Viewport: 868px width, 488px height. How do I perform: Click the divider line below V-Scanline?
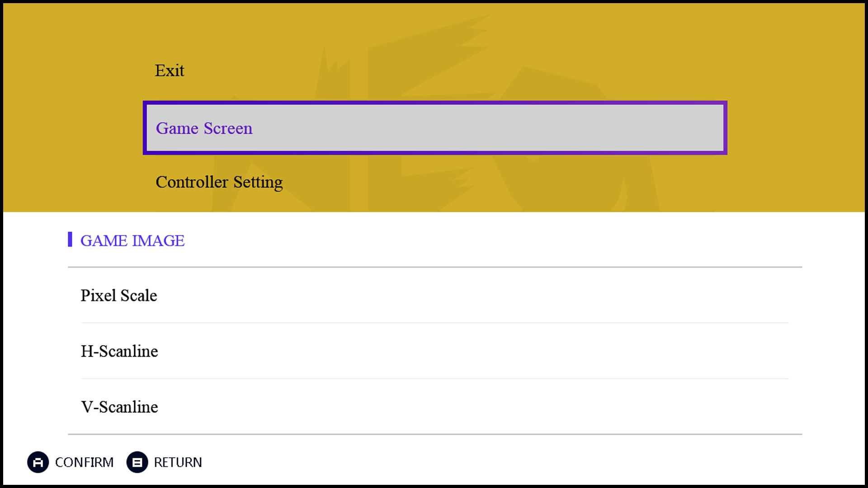click(x=434, y=434)
